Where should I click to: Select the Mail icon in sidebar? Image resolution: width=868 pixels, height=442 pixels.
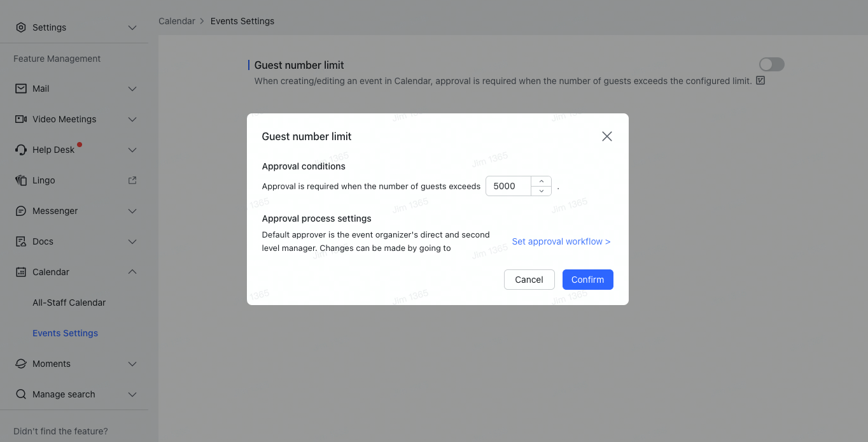click(x=20, y=89)
